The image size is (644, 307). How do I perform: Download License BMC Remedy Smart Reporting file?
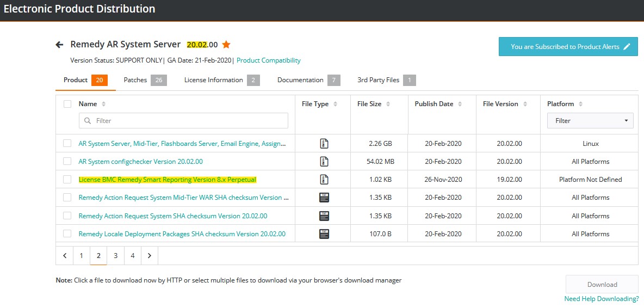[x=167, y=180]
